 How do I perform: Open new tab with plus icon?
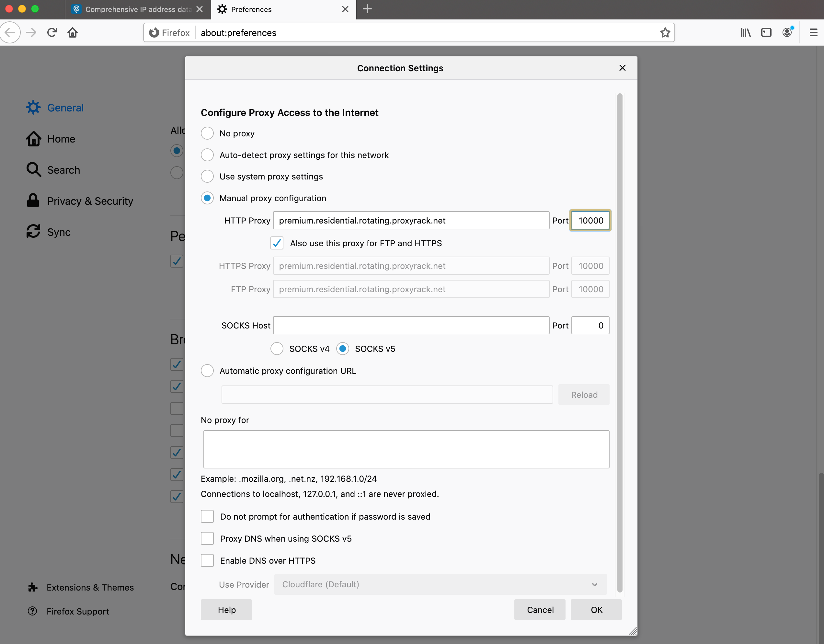pyautogui.click(x=367, y=9)
